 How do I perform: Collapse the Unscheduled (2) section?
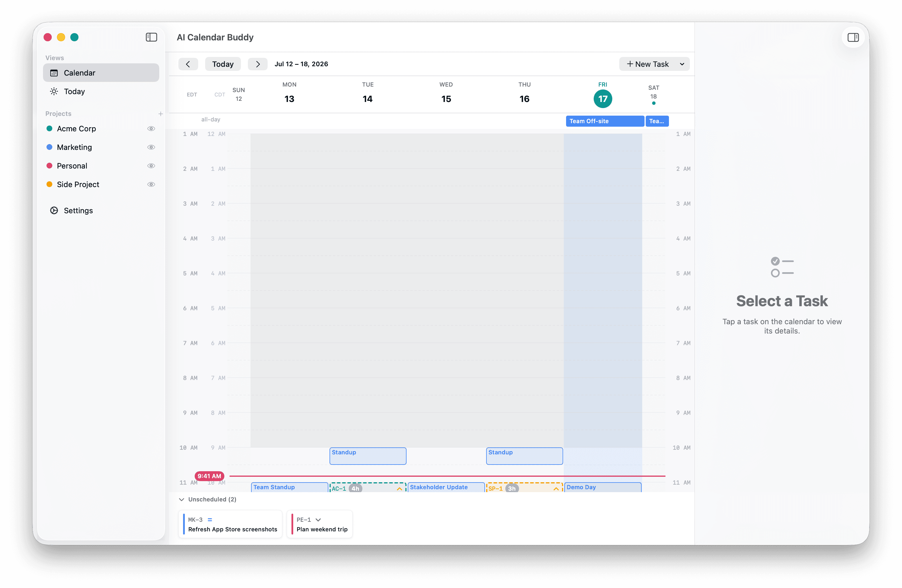pos(182,499)
